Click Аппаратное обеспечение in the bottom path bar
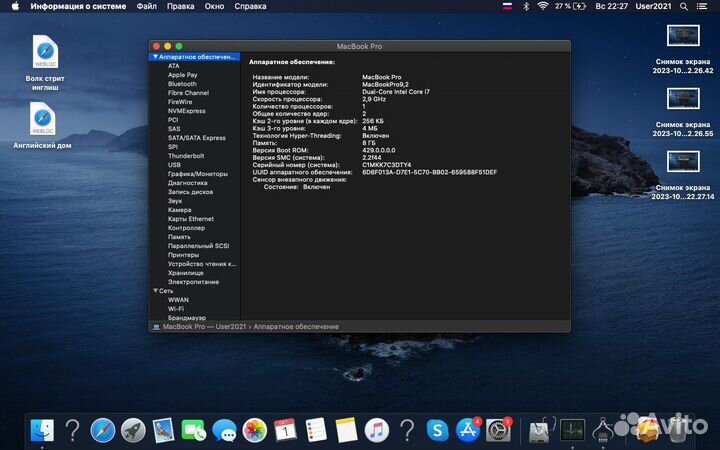 (x=296, y=327)
